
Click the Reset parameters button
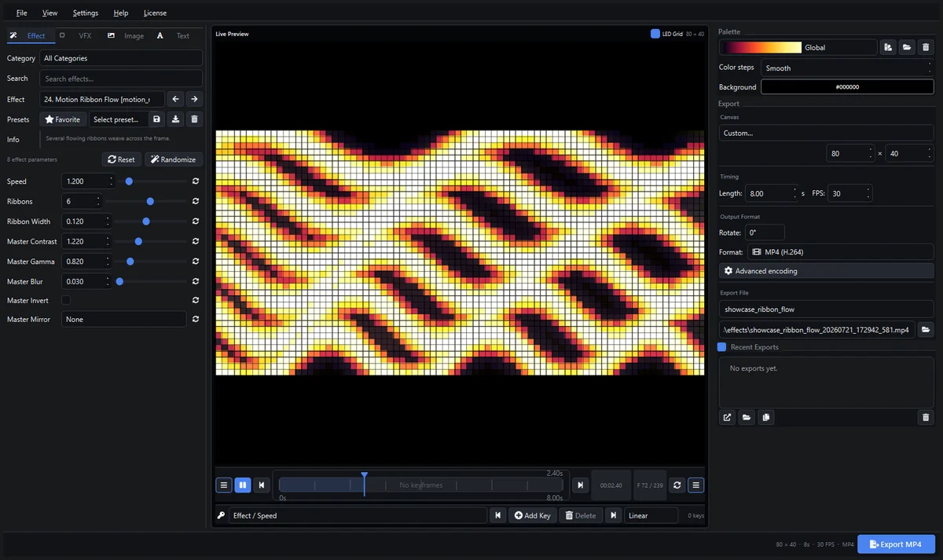tap(122, 159)
